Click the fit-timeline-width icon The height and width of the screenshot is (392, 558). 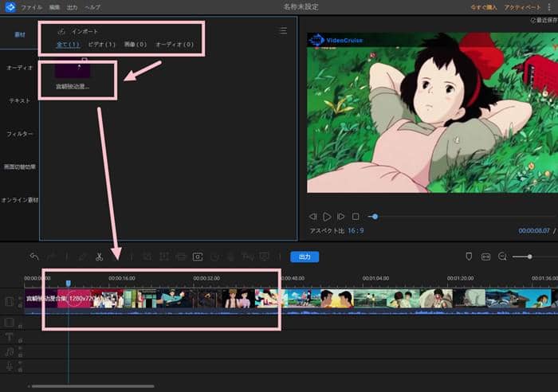click(x=485, y=257)
